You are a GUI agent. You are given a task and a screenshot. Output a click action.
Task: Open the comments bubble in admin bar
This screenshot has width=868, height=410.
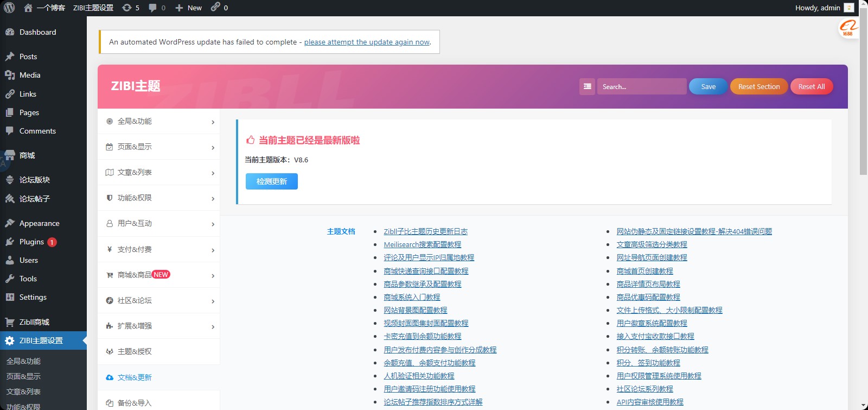coord(152,8)
